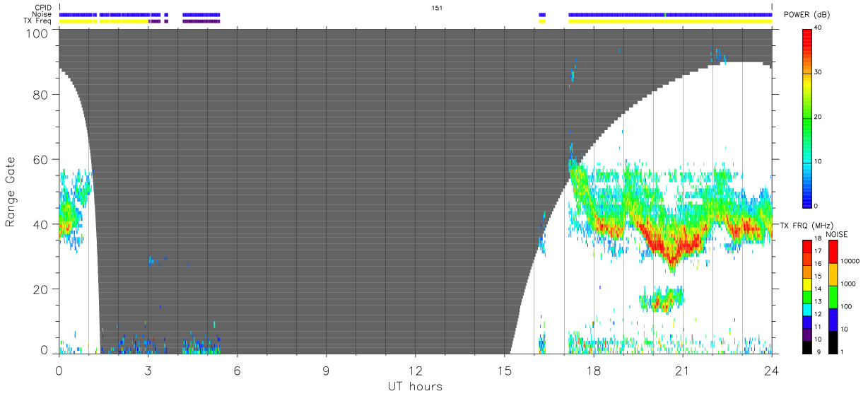Click the 100 tick on Range Gate axis
Viewport: 868px width, 401px height.
pos(37,33)
